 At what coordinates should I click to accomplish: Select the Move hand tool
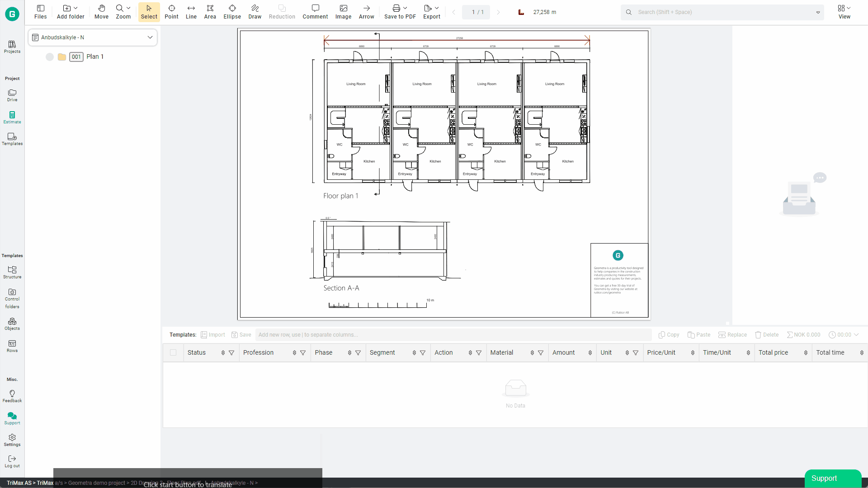click(x=101, y=12)
